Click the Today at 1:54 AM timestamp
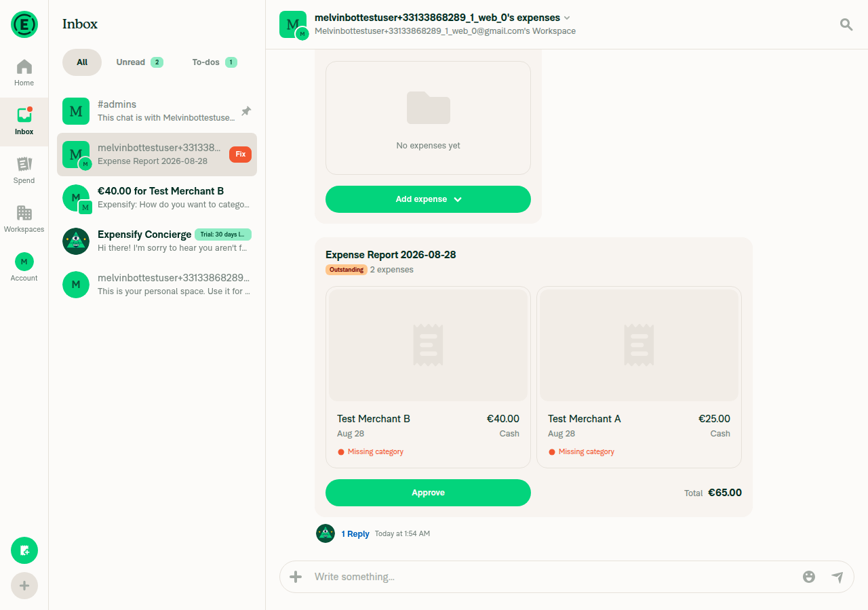The width and height of the screenshot is (868, 610). pyautogui.click(x=402, y=534)
